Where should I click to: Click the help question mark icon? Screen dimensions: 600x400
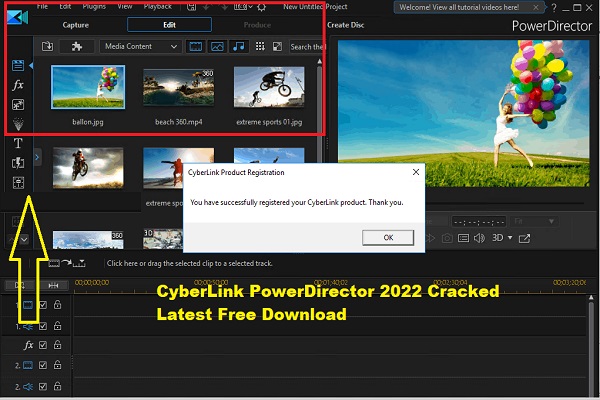[x=554, y=7]
